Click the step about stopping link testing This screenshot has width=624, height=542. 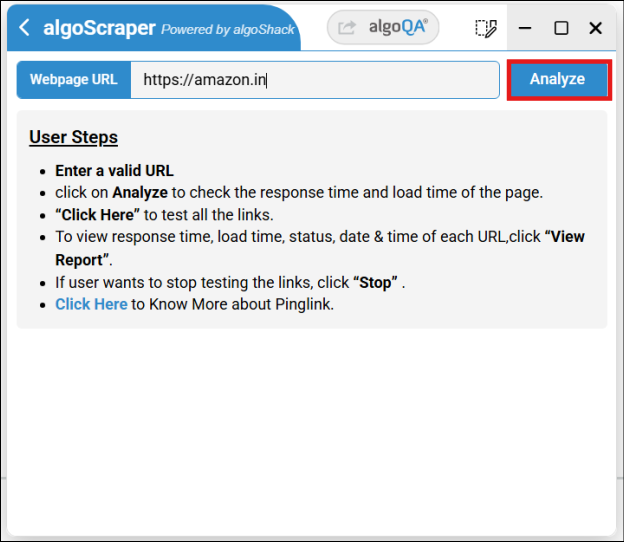click(230, 283)
